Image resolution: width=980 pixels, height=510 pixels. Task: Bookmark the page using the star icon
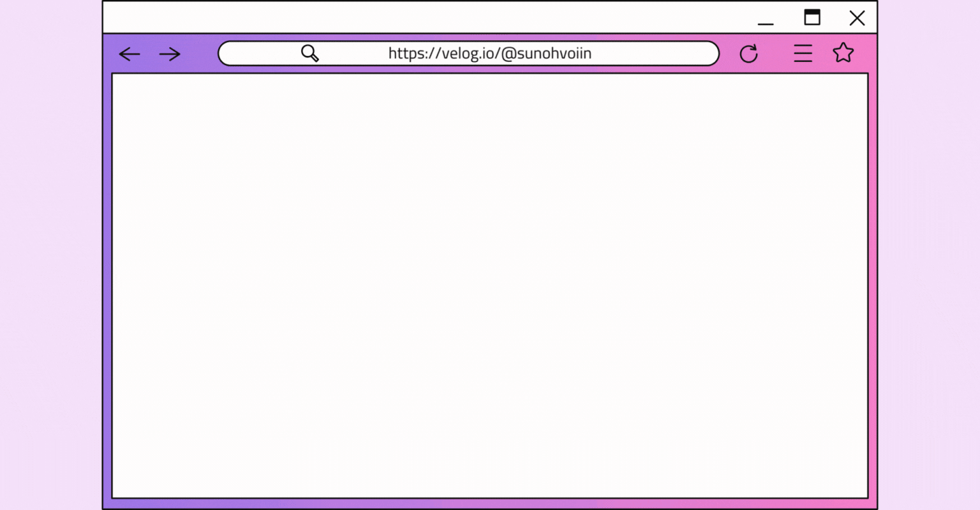[x=843, y=54]
